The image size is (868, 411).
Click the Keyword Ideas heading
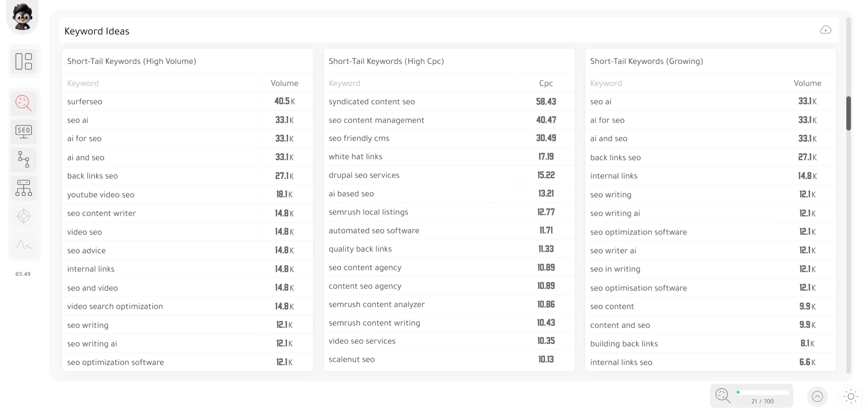pyautogui.click(x=97, y=31)
